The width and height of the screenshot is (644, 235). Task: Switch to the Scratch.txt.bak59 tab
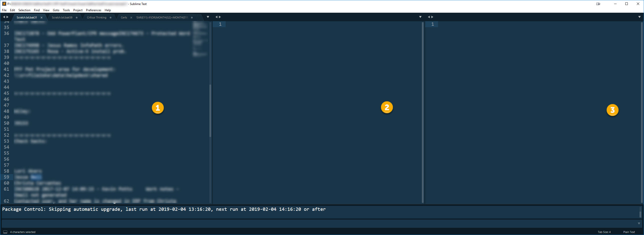coord(62,17)
